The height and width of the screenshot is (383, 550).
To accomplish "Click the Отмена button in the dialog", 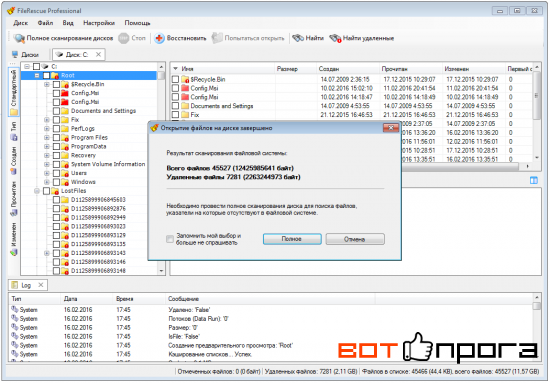I will coord(355,239).
